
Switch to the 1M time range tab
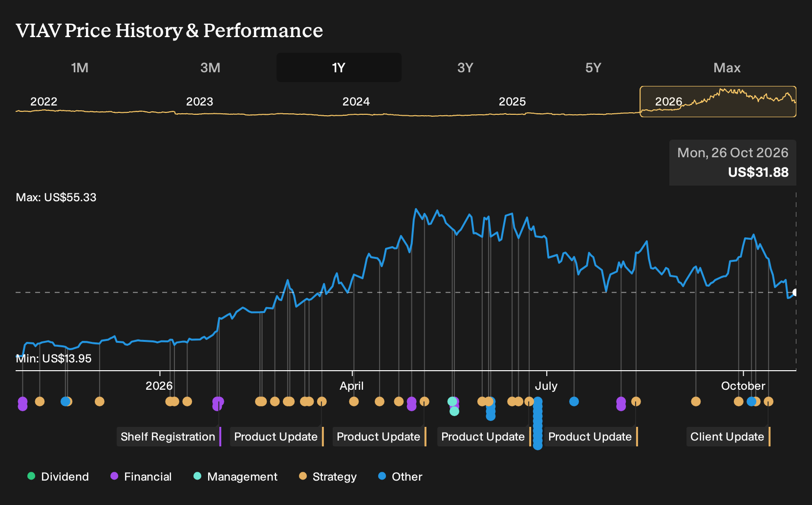click(x=80, y=67)
